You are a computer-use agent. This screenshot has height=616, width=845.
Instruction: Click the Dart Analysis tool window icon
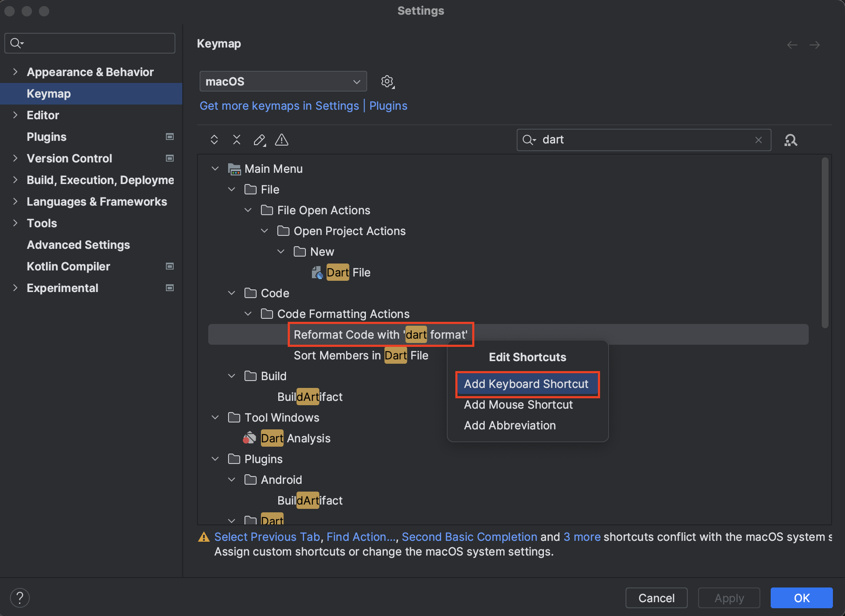point(250,438)
